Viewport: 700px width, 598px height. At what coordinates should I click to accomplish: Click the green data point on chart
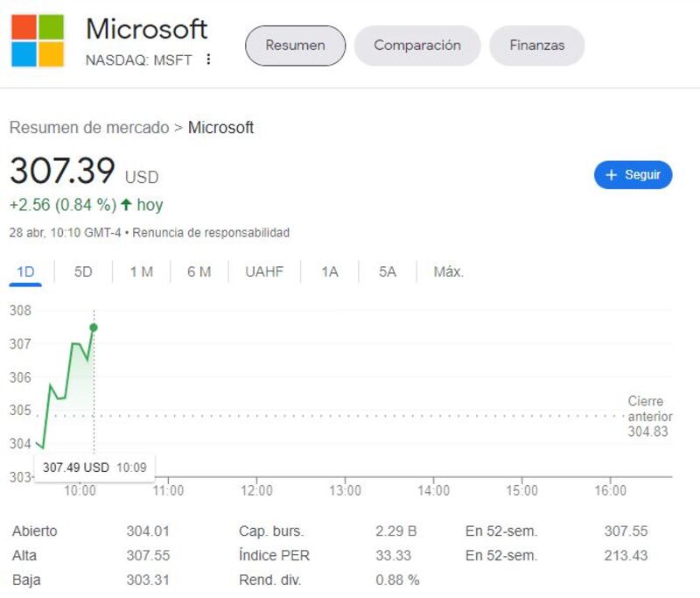(x=94, y=327)
